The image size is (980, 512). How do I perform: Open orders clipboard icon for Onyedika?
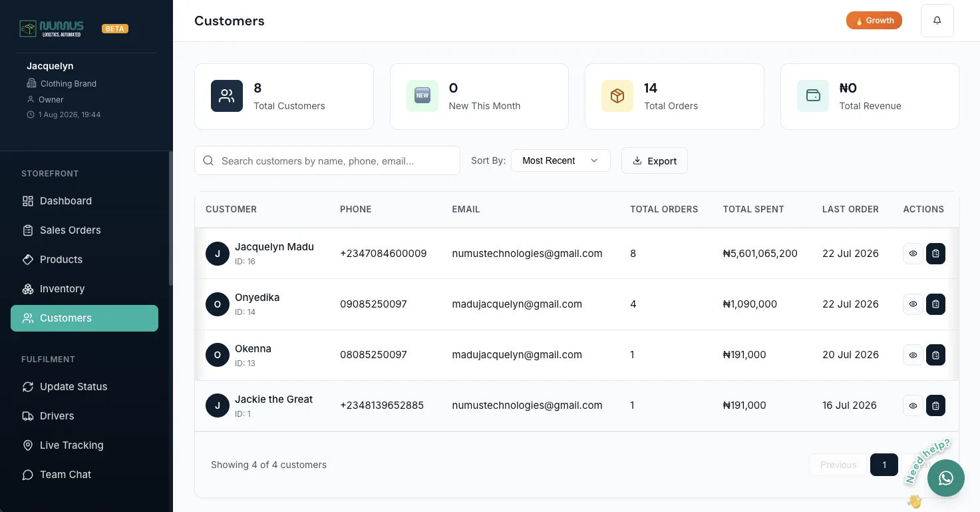[935, 304]
